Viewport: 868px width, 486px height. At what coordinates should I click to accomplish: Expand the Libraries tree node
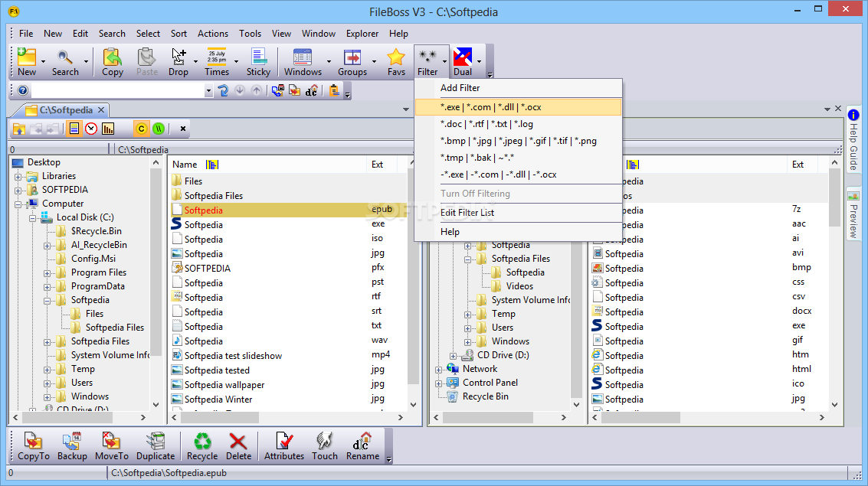(x=18, y=177)
